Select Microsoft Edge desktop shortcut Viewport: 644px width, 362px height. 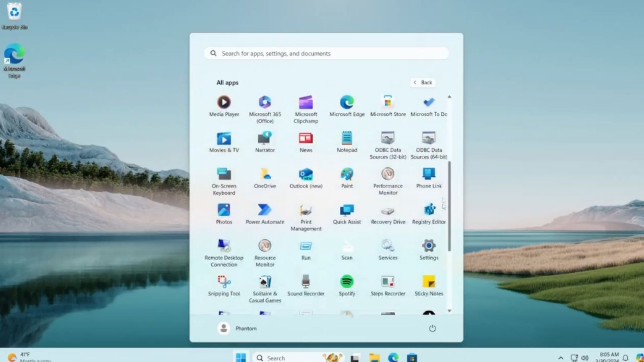(x=14, y=61)
